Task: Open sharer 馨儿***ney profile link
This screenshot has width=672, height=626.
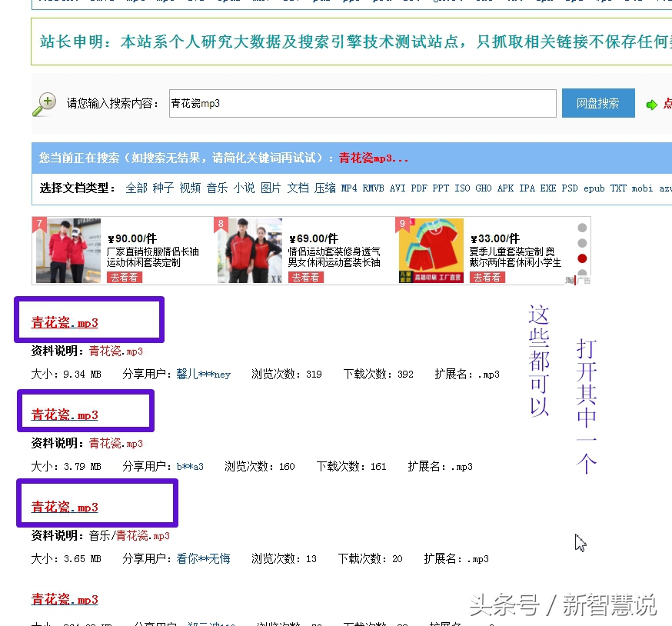Action: click(203, 374)
